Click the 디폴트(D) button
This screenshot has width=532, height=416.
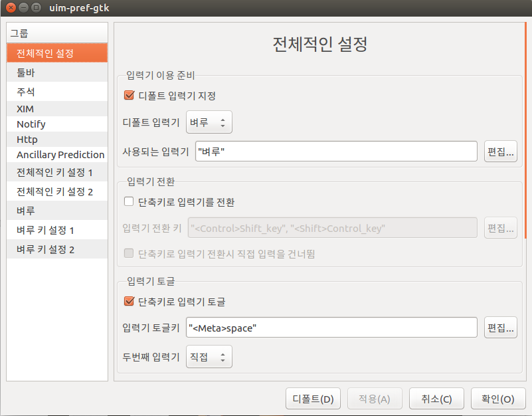tap(313, 399)
